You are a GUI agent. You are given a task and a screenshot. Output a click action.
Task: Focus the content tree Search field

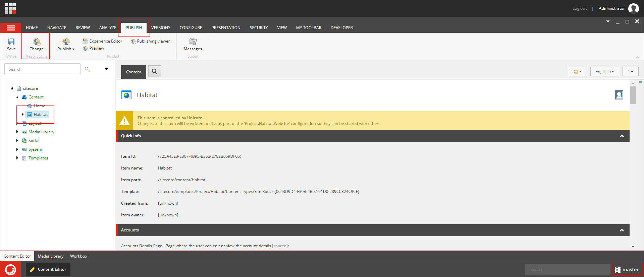[42, 69]
